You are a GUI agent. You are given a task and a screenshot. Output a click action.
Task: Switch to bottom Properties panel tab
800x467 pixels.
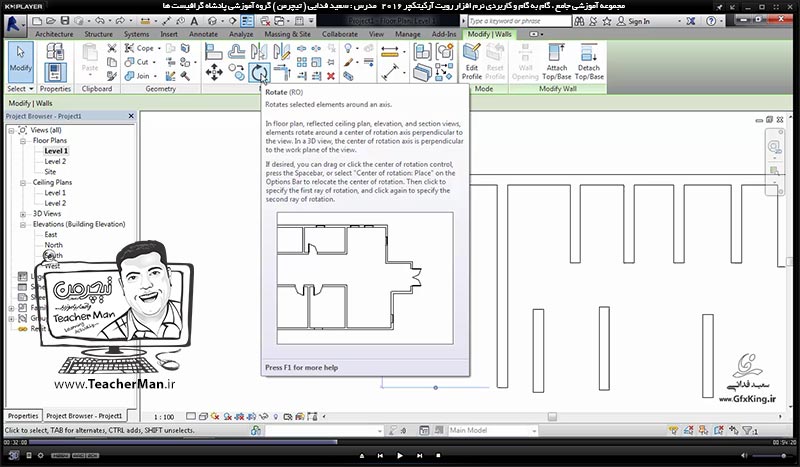pyautogui.click(x=23, y=416)
